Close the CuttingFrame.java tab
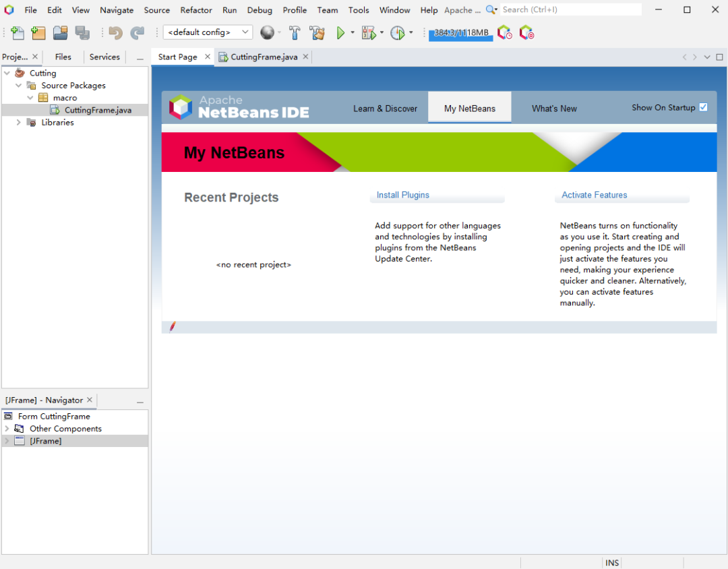Screen dimensions: 728x569 (305, 56)
